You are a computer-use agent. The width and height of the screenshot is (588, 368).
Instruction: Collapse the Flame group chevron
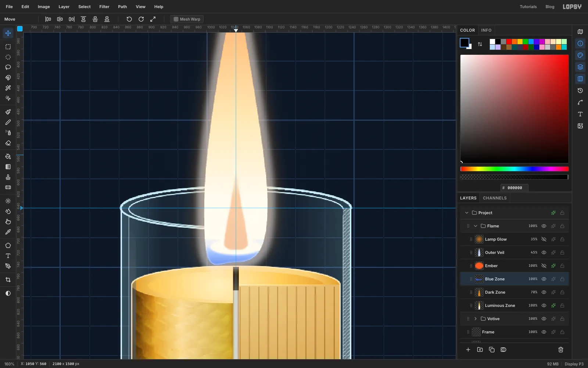(476, 226)
